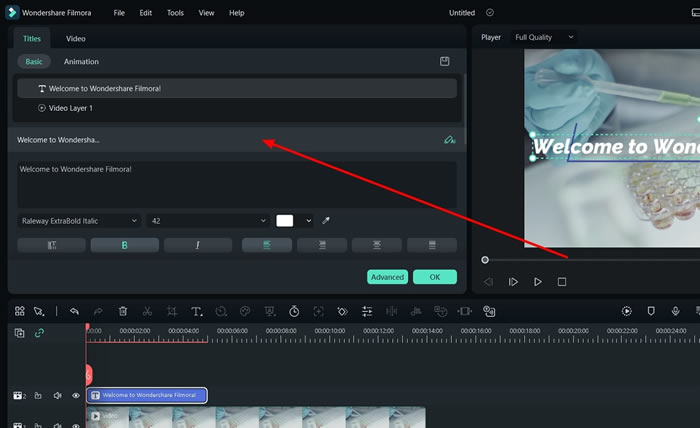Viewport: 700px width, 428px height.
Task: Click the green screen easel icon
Action: [x=270, y=311]
